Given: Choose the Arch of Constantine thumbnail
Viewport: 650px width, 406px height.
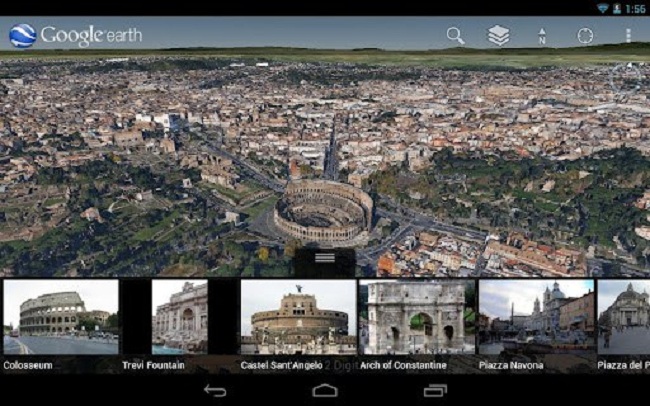Looking at the screenshot, I should pos(417,317).
